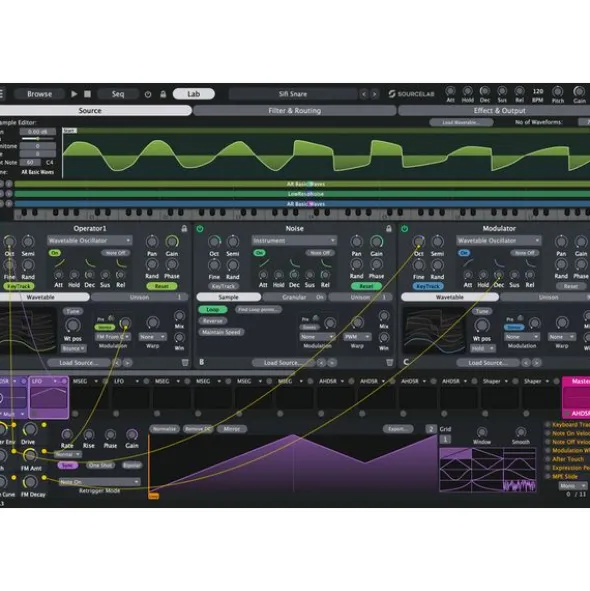Toggle Noise KeyTrack
The image size is (590, 591).
pyautogui.click(x=223, y=286)
